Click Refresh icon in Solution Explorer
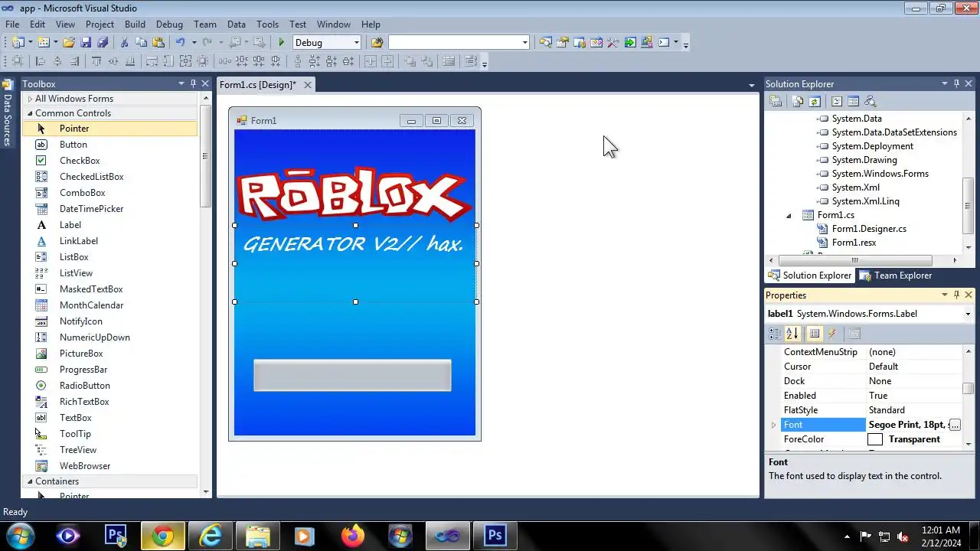 tap(815, 101)
